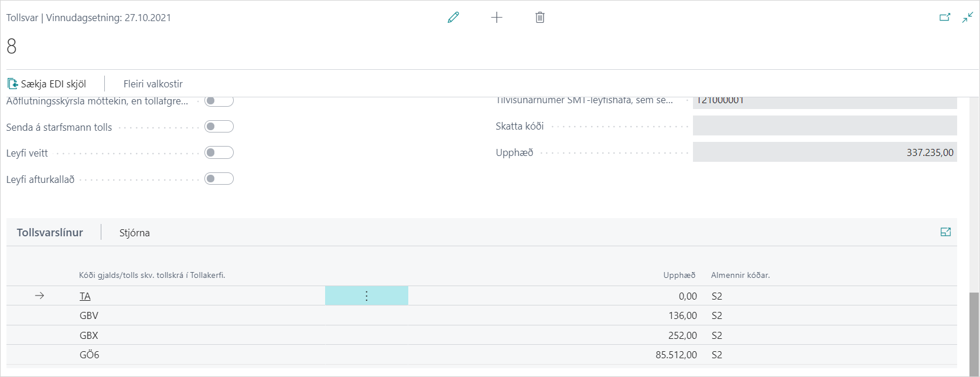980x377 pixels.
Task: Select the GBV row code cell
Action: coord(89,316)
